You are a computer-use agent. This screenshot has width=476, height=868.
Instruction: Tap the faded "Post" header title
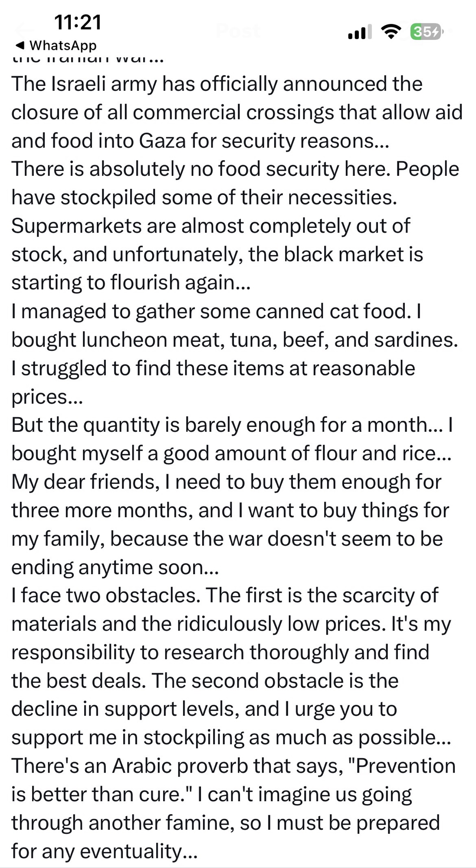[238, 31]
